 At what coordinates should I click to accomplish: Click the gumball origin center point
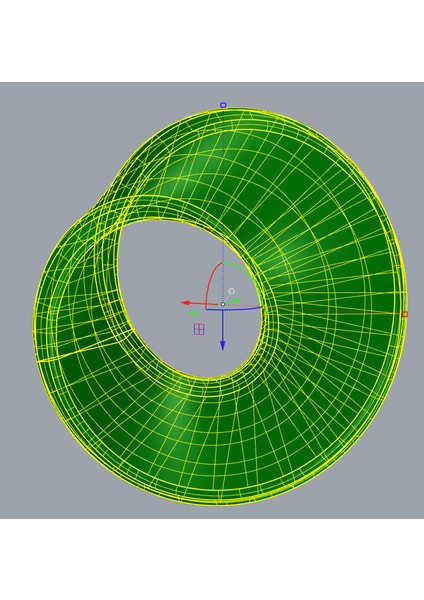[223, 304]
